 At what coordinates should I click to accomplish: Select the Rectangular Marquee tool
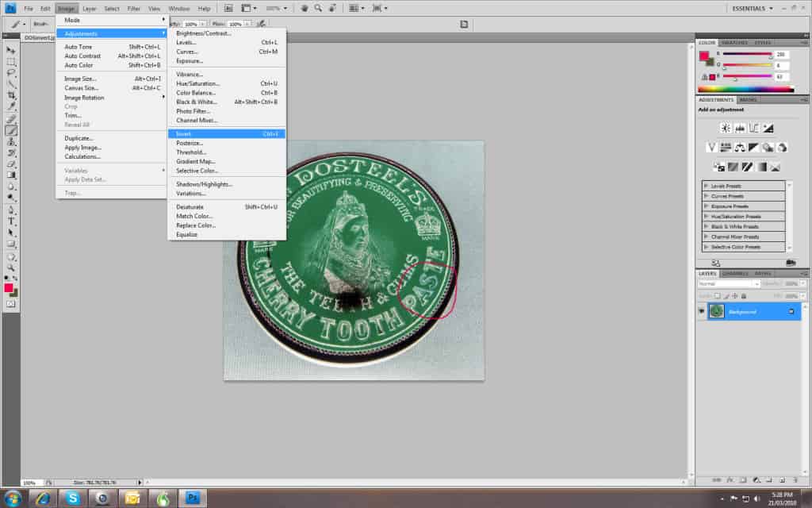click(11, 62)
